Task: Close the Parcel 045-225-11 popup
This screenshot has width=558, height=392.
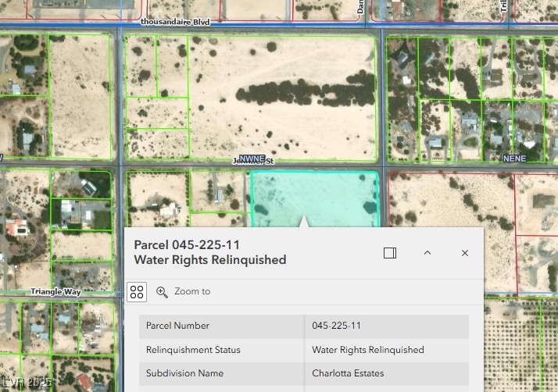Action: [465, 253]
